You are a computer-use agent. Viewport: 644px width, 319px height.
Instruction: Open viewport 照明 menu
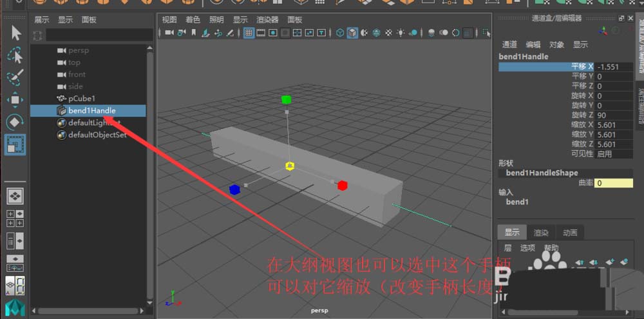pyautogui.click(x=217, y=20)
